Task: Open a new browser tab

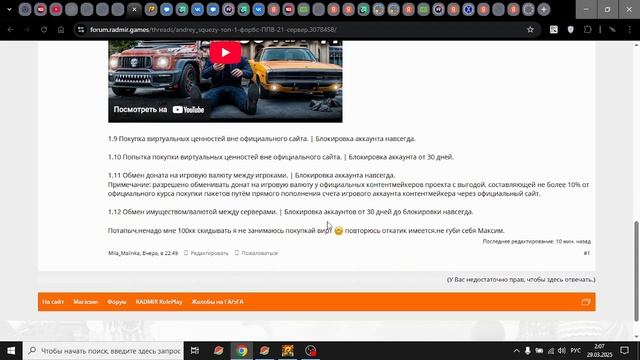Action: click(x=544, y=9)
